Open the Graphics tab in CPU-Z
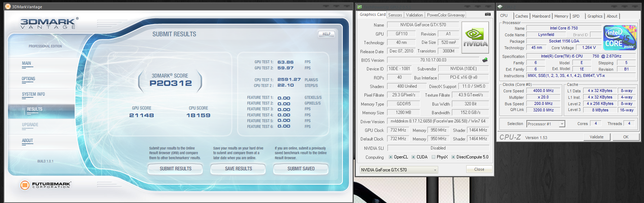This screenshot has height=203, width=644. tap(595, 16)
